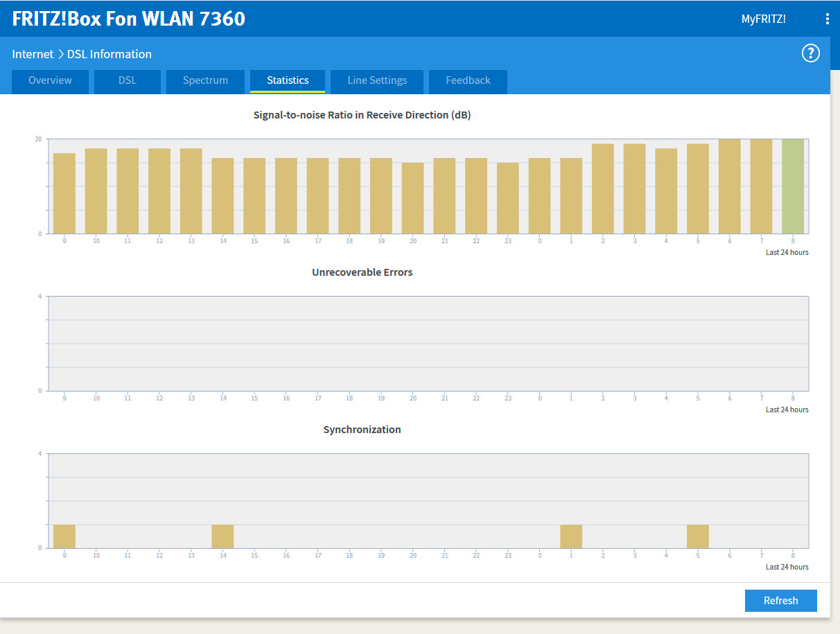The width and height of the screenshot is (840, 634).
Task: Click the Synchronization bar at hour 14
Action: 222,536
